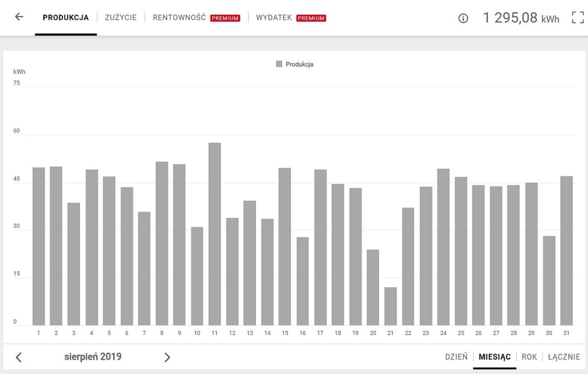This screenshot has width=588, height=374.
Task: Click the bar for day 20
Action: [x=373, y=287]
